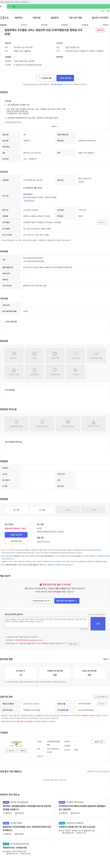This screenshot has width=110, height=868.
Task: Click the 채용시까지 tag next to the title
Action: coord(100,30)
